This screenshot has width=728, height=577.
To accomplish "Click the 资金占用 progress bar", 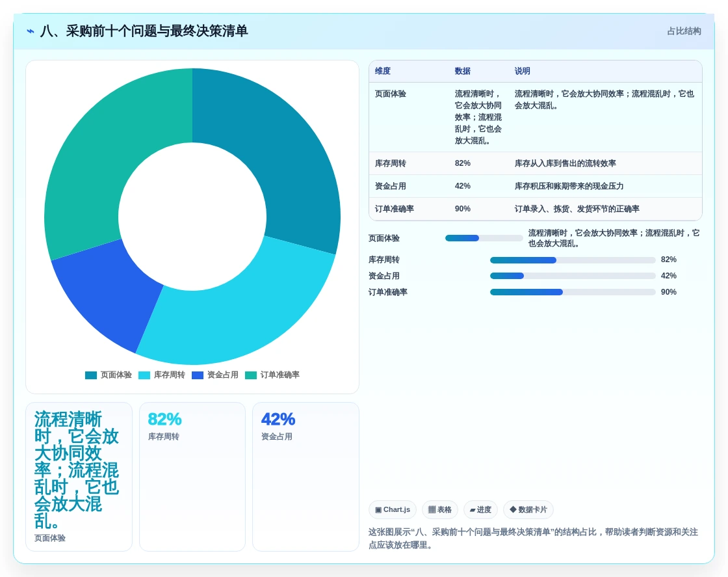I will point(573,276).
